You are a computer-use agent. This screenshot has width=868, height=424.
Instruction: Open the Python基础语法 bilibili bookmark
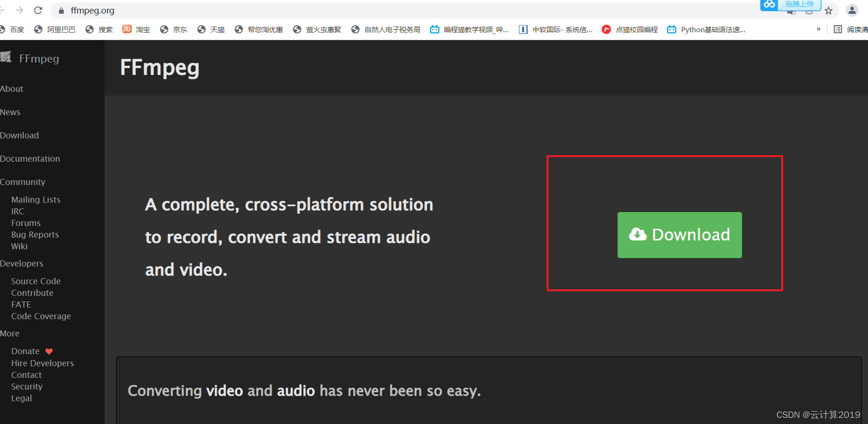coord(706,29)
